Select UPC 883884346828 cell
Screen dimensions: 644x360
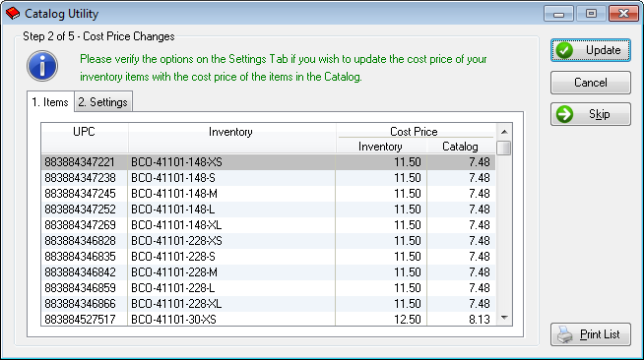[x=85, y=241]
